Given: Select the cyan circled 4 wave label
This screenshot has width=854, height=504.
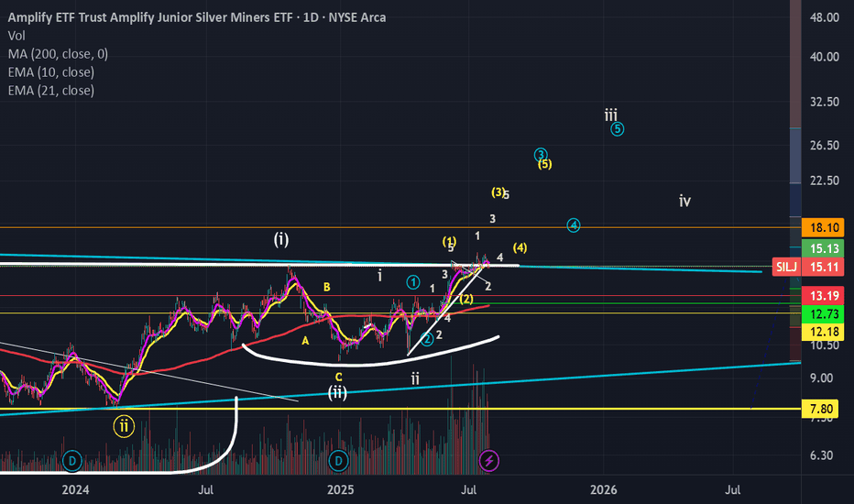Looking at the screenshot, I should click(x=574, y=225).
